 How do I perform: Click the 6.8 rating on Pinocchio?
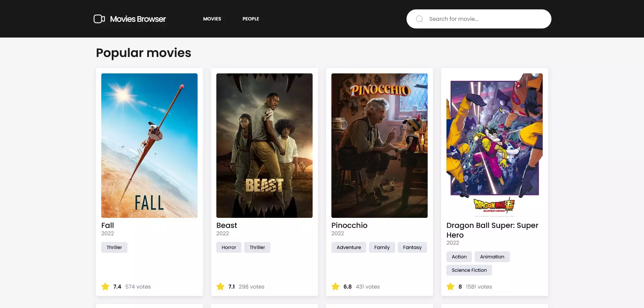347,287
